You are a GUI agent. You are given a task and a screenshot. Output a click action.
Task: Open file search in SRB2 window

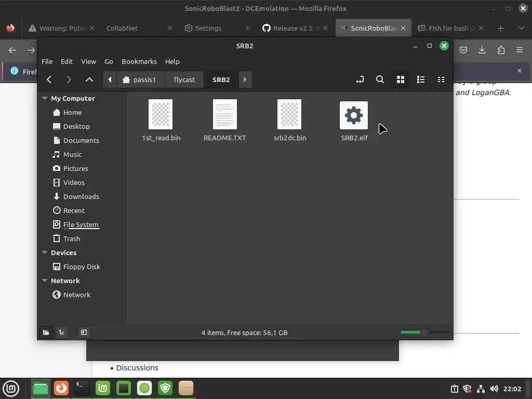[380, 79]
